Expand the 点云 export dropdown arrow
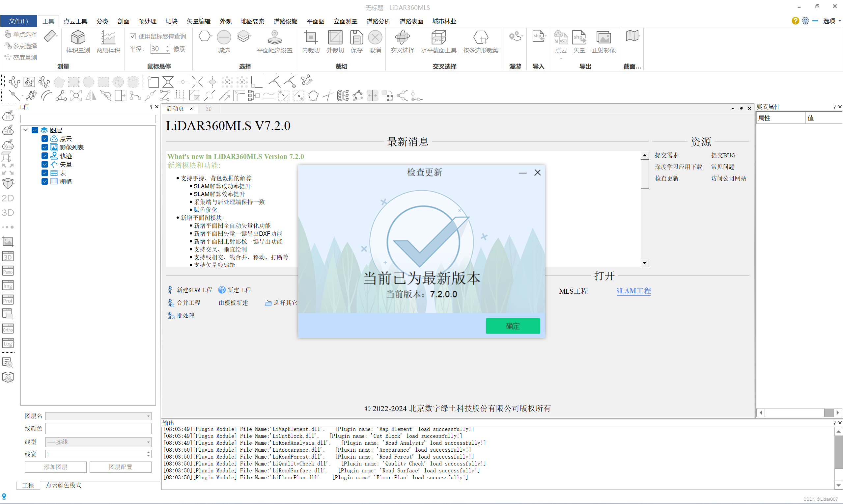This screenshot has height=504, width=843. click(x=561, y=59)
